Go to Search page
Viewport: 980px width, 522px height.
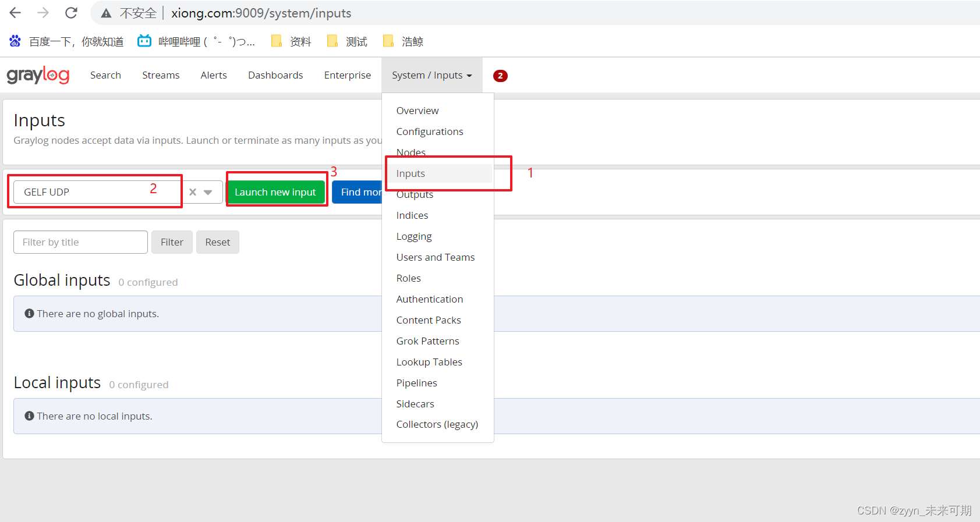pyautogui.click(x=105, y=75)
